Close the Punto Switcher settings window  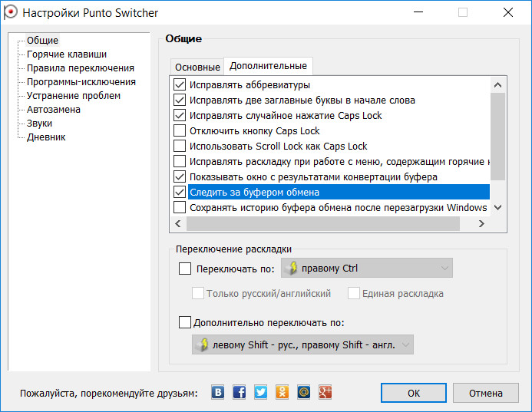tap(508, 12)
